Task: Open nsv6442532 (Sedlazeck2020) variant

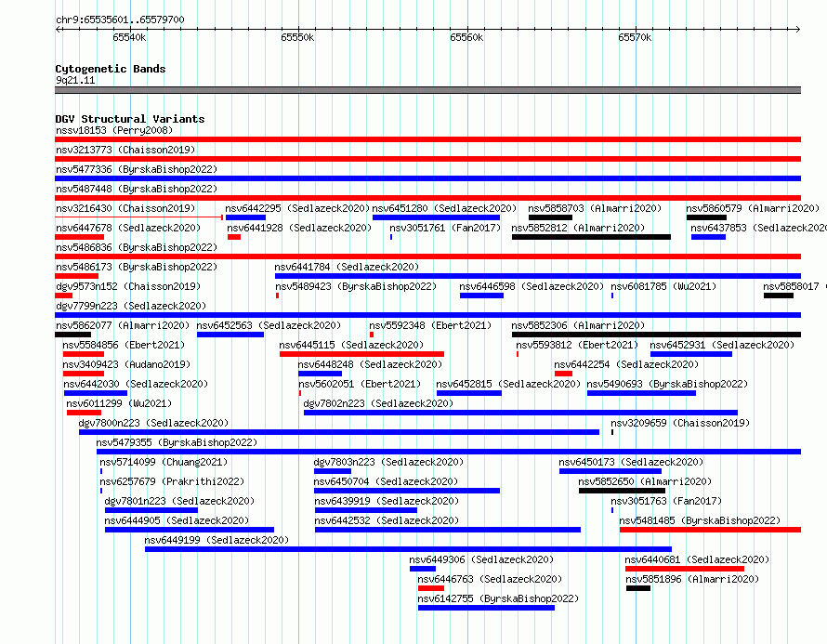Action: (x=387, y=520)
